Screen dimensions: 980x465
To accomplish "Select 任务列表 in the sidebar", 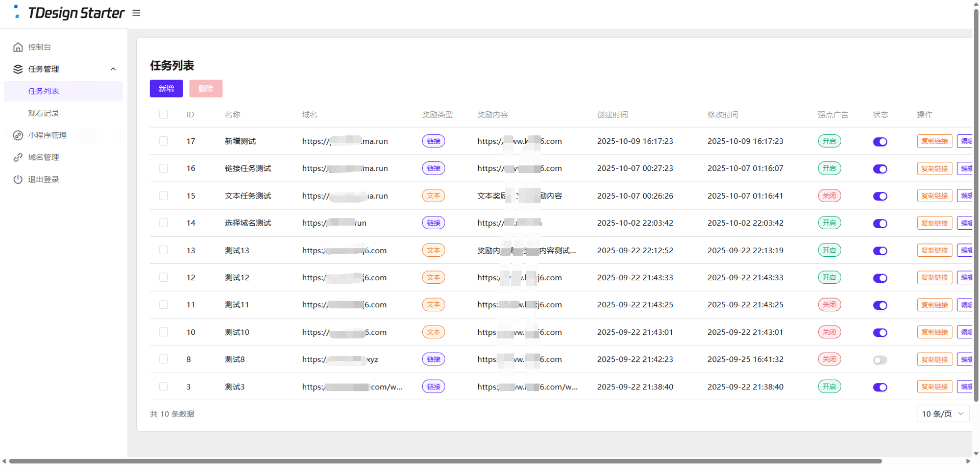I will pos(44,91).
